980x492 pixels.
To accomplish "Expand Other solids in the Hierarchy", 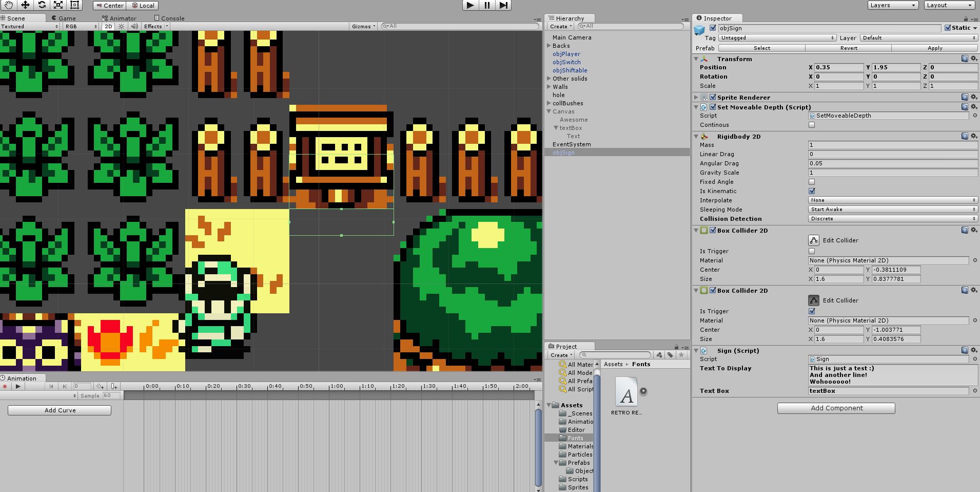I will 549,78.
